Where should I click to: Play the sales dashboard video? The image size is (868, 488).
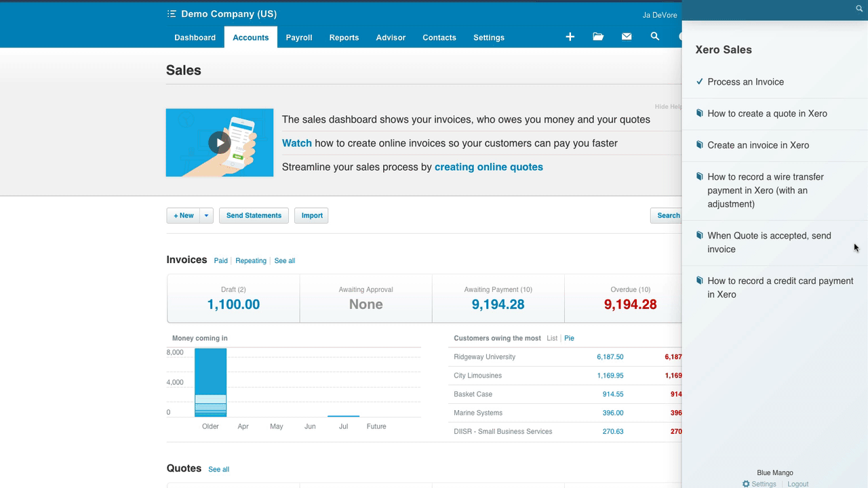219,142
